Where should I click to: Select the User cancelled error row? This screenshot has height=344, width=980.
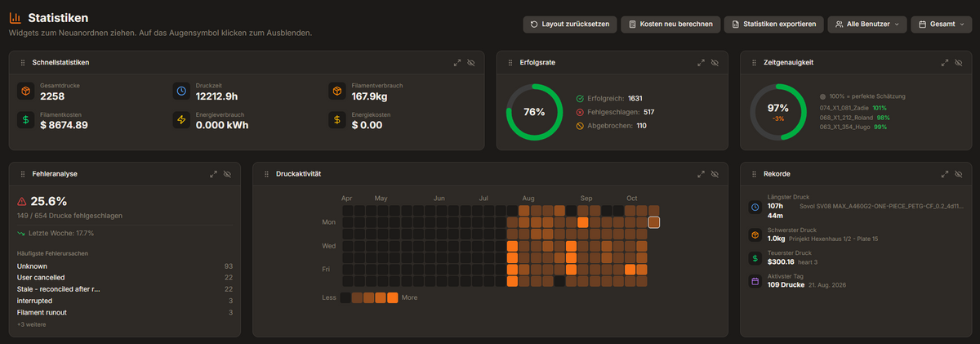(x=125, y=278)
